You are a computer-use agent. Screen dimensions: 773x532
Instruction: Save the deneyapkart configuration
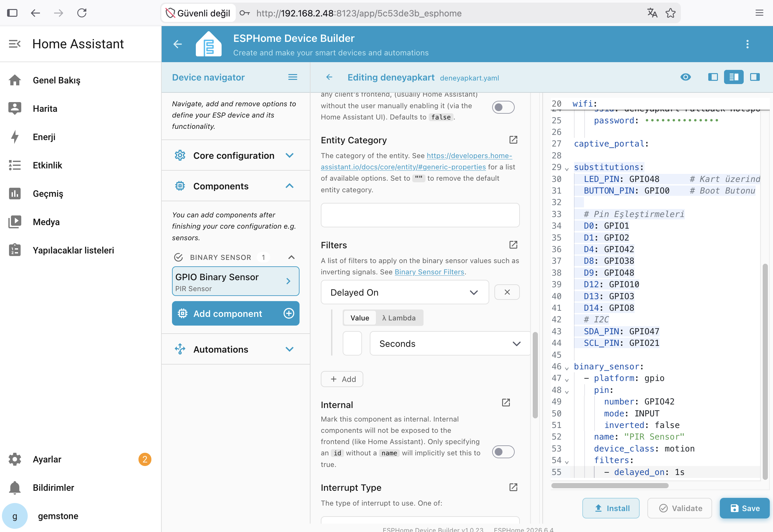[745, 508]
